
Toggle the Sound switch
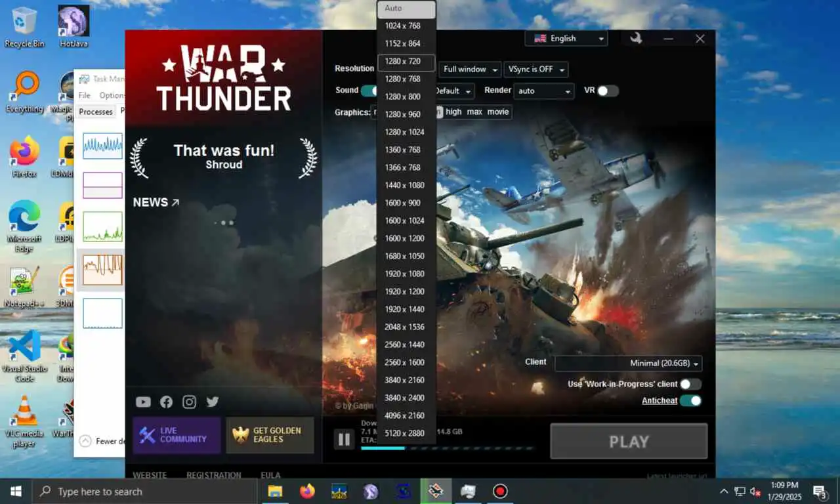tap(369, 91)
